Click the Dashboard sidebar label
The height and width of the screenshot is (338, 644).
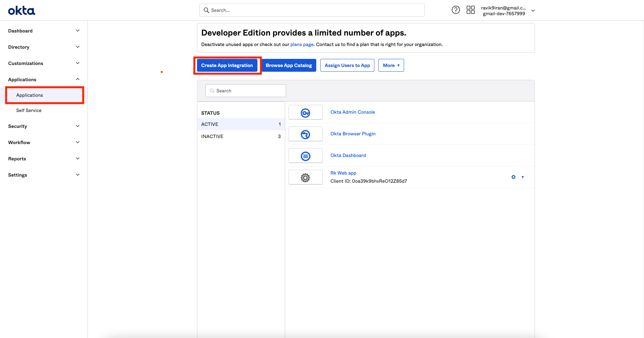coord(20,31)
